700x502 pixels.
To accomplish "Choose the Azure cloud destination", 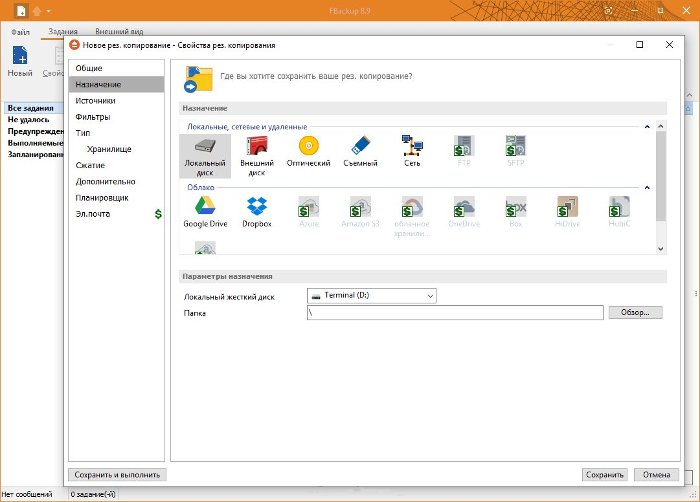I will tap(308, 212).
